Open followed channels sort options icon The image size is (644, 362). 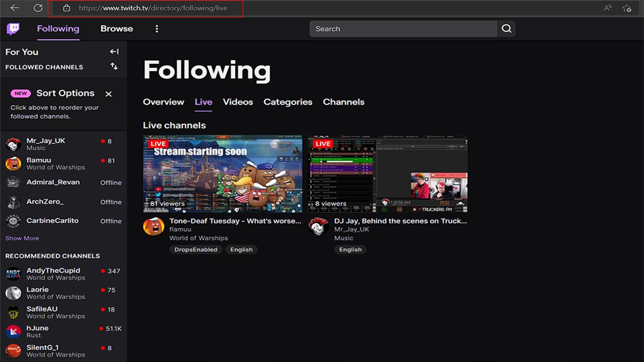click(114, 66)
